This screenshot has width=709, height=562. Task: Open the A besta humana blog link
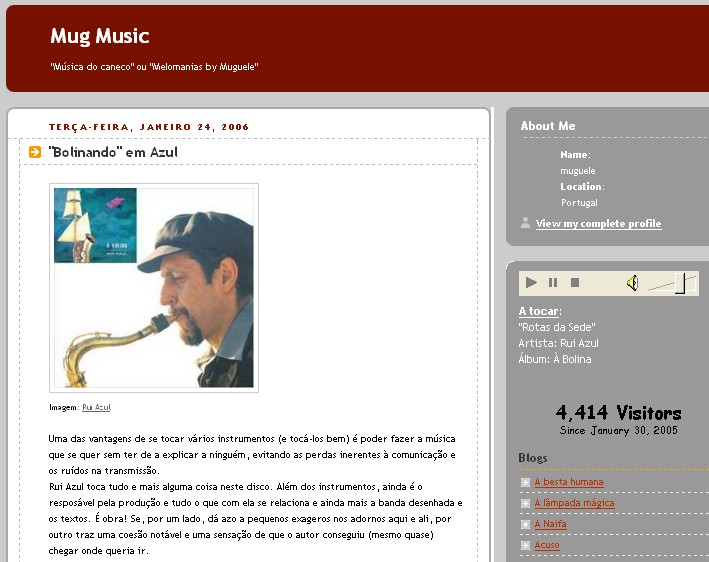pyautogui.click(x=569, y=482)
